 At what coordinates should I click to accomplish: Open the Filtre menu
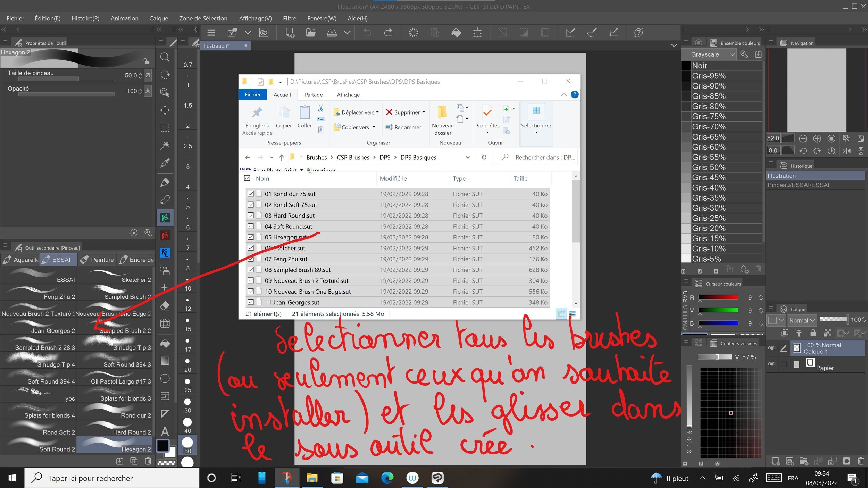coord(289,18)
